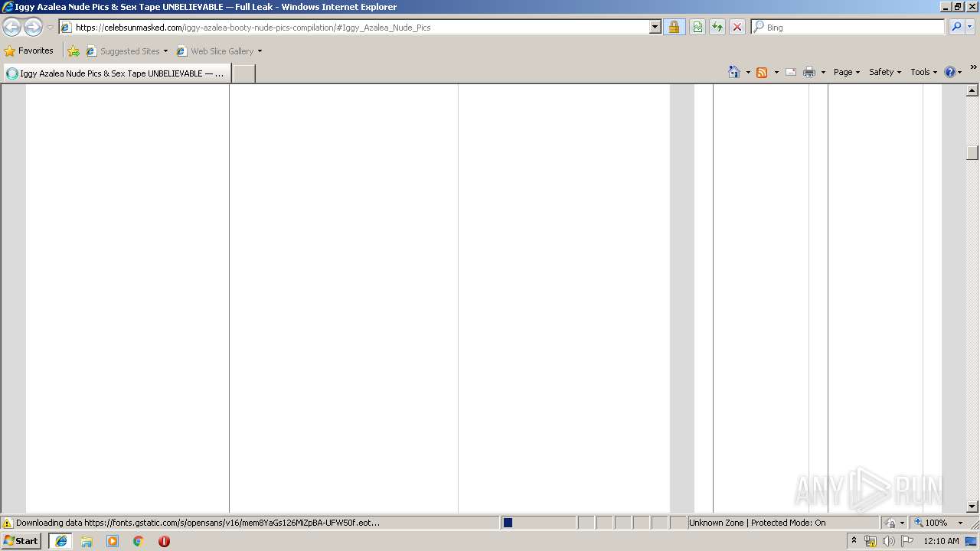
Task: Click the page loading progress bar
Action: [538, 523]
